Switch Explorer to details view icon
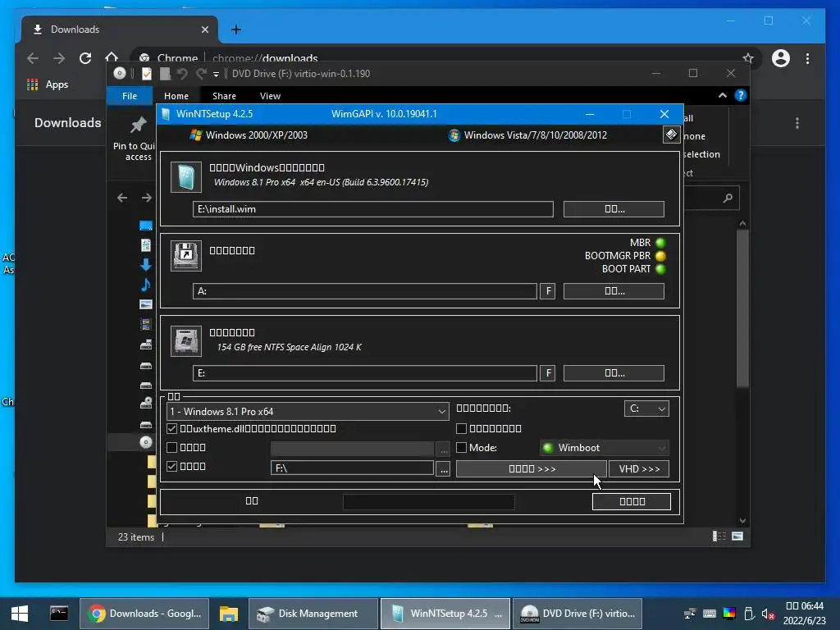This screenshot has width=840, height=630. pos(719,536)
